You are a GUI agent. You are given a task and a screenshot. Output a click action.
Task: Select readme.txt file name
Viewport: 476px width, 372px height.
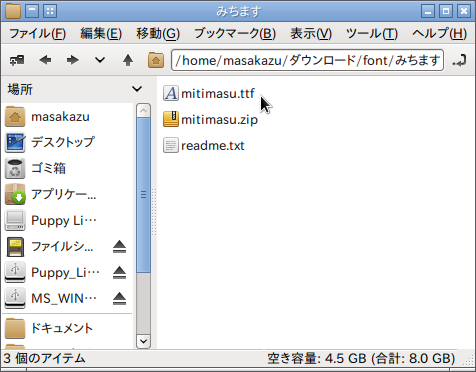pyautogui.click(x=213, y=146)
